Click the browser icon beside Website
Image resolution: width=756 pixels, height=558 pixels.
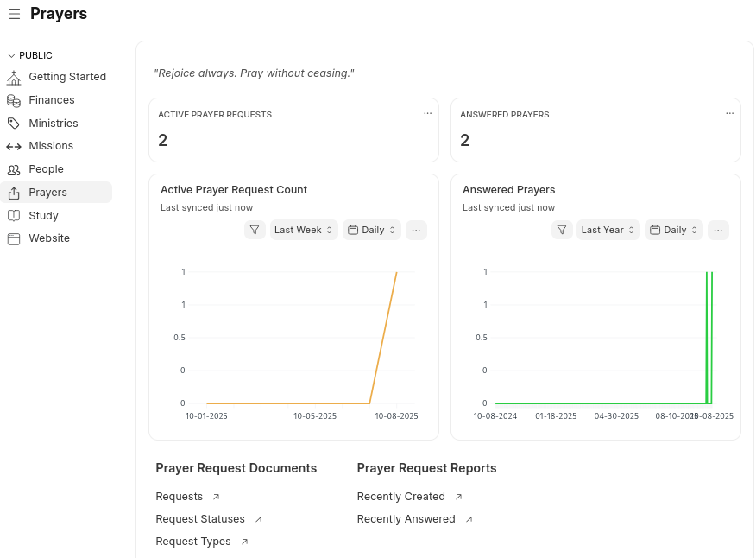point(14,238)
